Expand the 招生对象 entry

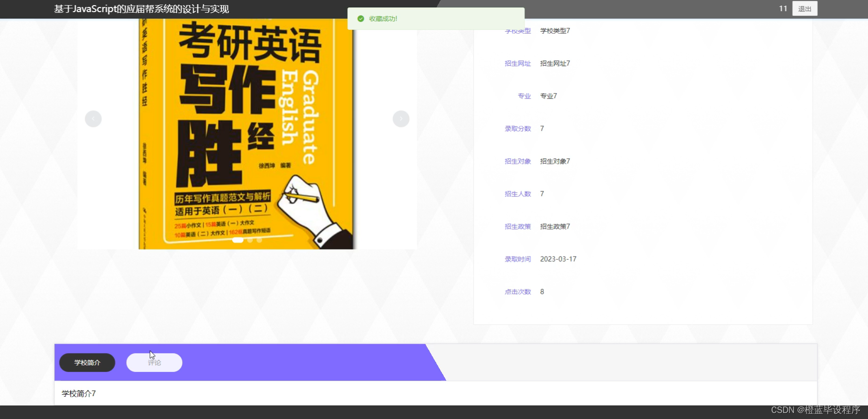518,161
